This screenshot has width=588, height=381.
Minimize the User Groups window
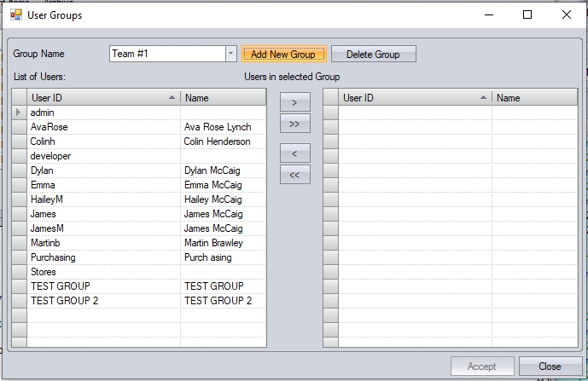(488, 14)
